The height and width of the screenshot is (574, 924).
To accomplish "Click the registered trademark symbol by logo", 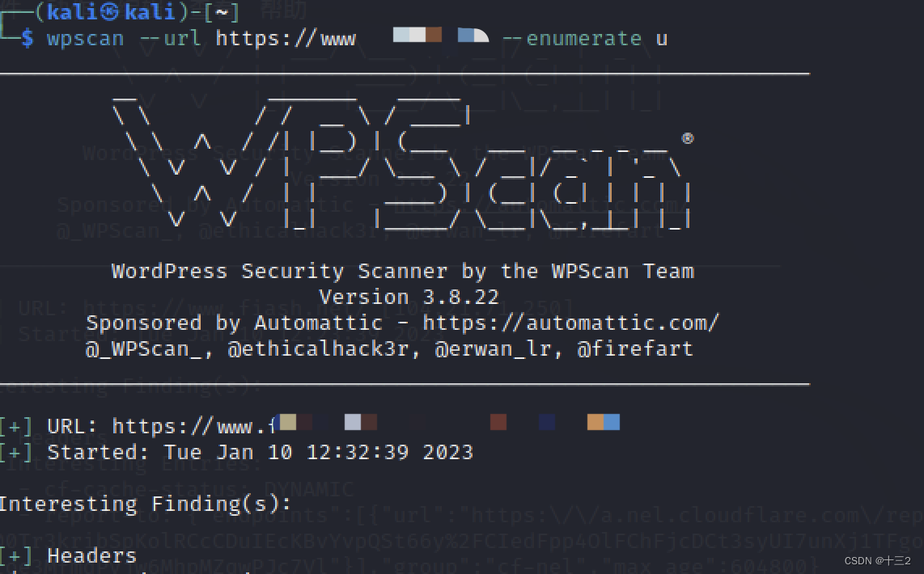I will (688, 138).
